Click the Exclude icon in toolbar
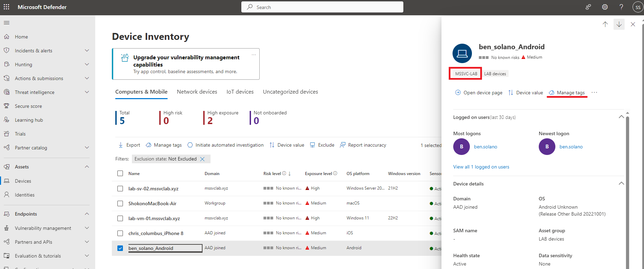 313,145
